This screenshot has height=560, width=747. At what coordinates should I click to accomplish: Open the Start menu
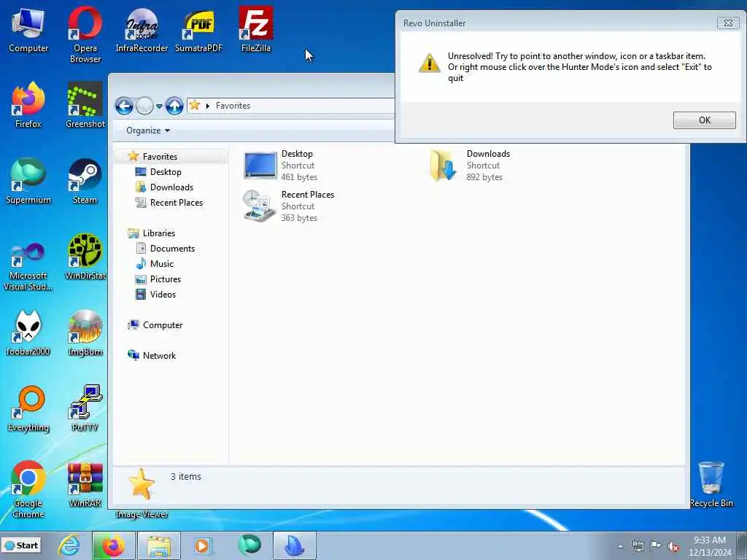[21, 545]
